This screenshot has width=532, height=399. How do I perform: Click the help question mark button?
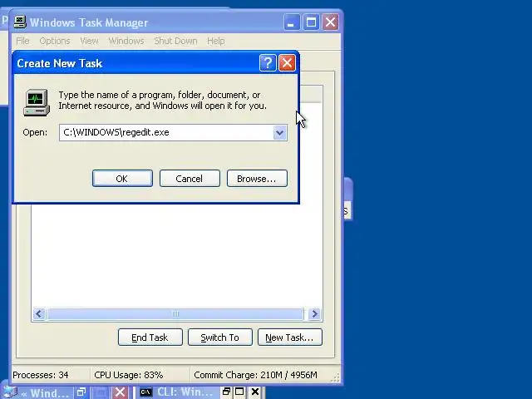point(268,63)
